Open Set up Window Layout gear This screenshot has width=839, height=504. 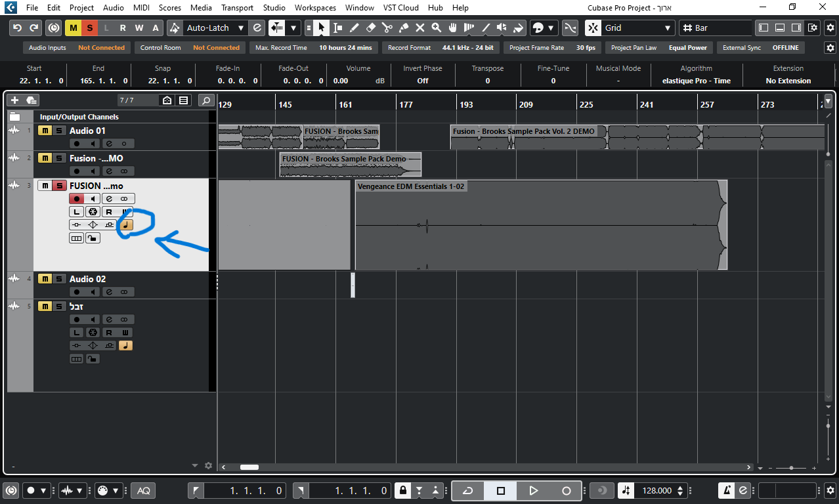point(813,28)
